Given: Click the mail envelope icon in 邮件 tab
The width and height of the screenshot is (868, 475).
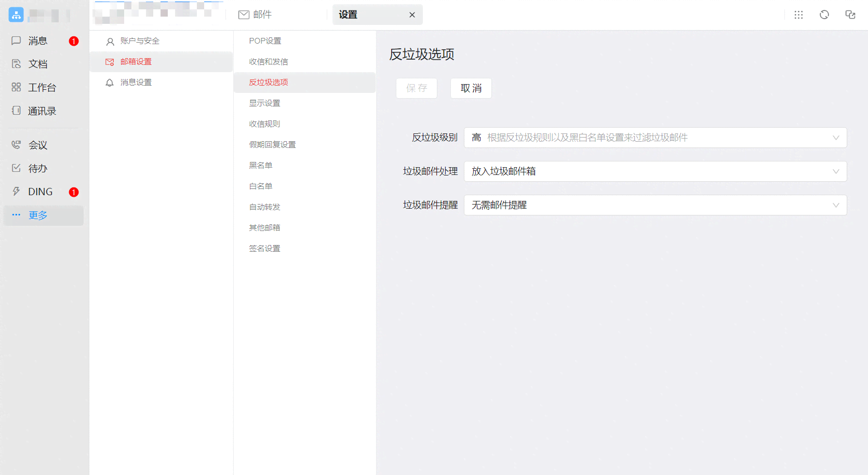Looking at the screenshot, I should click(x=244, y=15).
